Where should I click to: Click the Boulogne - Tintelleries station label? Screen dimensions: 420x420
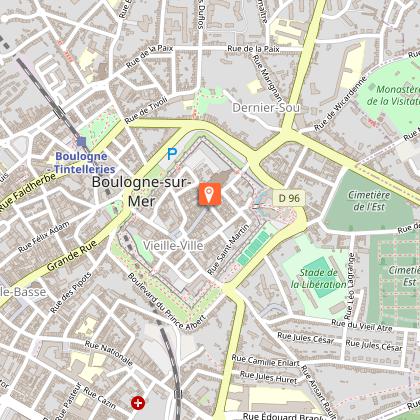[83, 163]
